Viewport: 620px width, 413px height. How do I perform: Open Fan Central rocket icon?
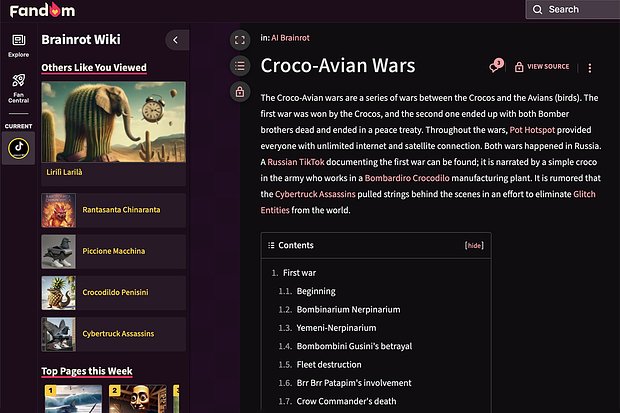click(x=19, y=88)
